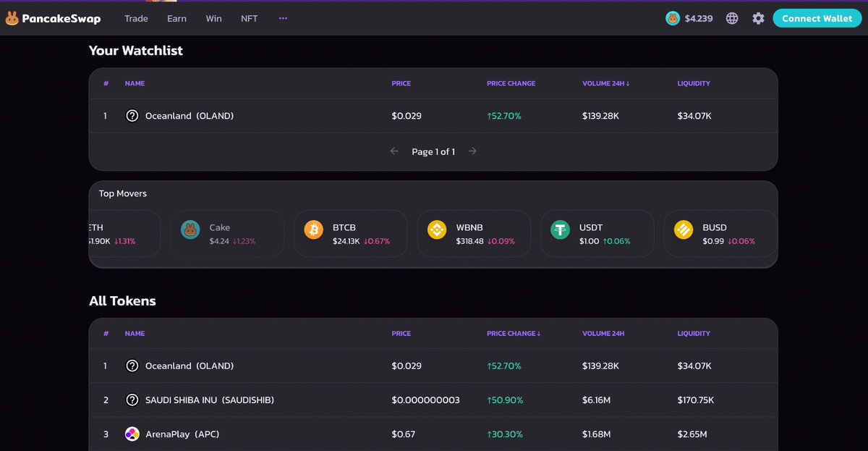Click the All Tokens heading

122,301
